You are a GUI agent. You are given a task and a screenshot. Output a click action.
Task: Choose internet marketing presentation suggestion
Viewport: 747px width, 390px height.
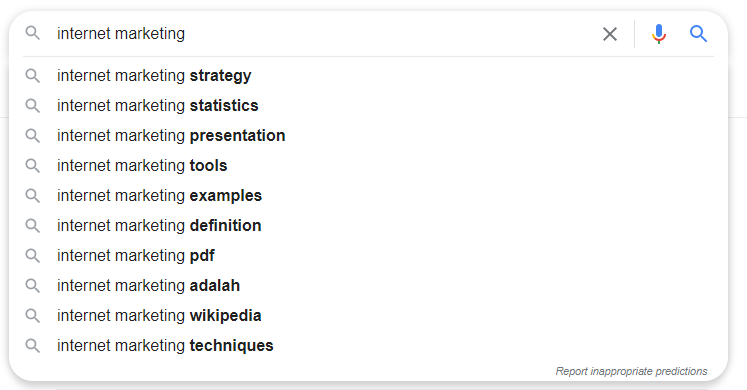(368, 136)
